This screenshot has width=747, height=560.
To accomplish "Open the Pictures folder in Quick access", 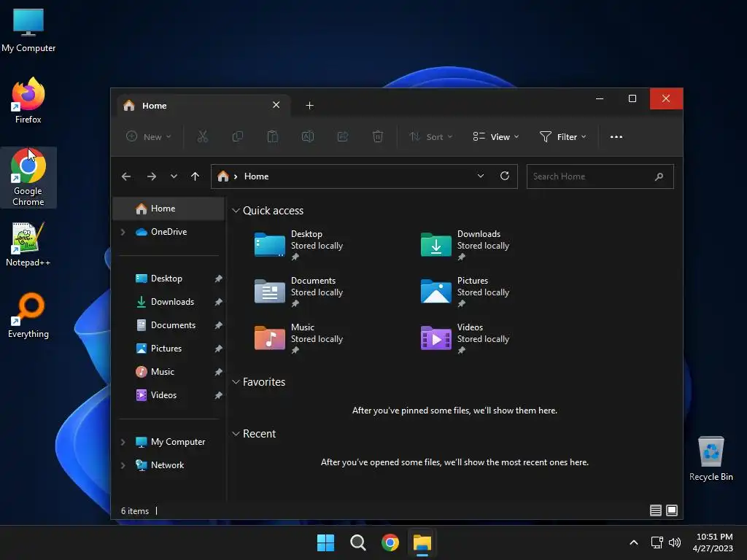I will 465,292.
